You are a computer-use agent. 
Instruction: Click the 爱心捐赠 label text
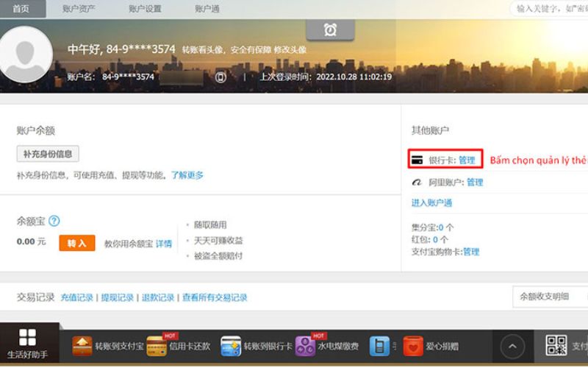[442, 346]
